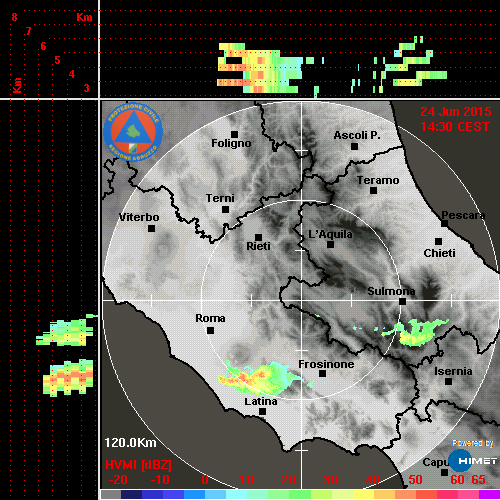Select the Viterbo city marker square
This screenshot has width=500, height=500.
[x=151, y=229]
